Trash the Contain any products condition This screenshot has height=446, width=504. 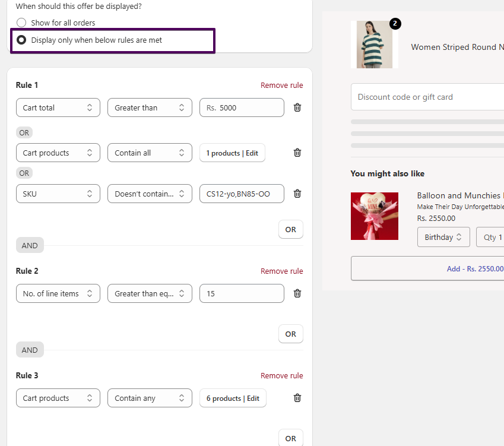297,398
